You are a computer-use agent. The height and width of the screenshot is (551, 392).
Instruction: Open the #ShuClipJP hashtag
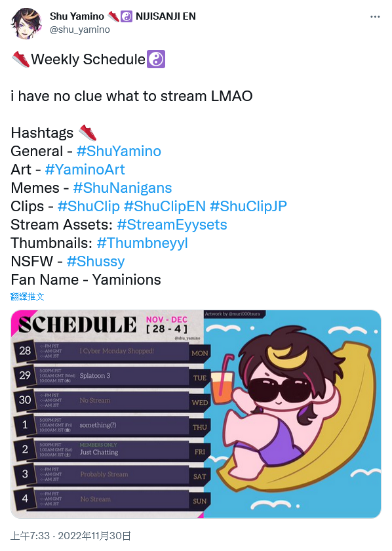pos(248,206)
